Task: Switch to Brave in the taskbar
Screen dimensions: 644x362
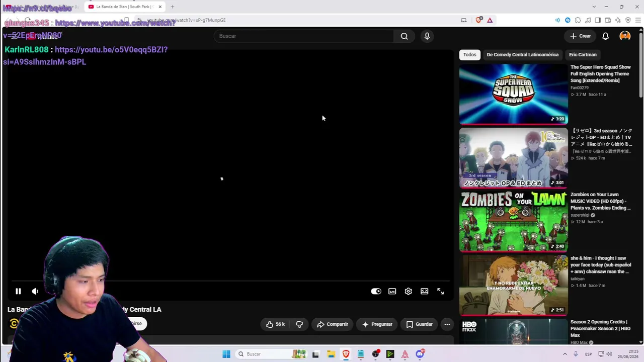Action: coord(346,354)
